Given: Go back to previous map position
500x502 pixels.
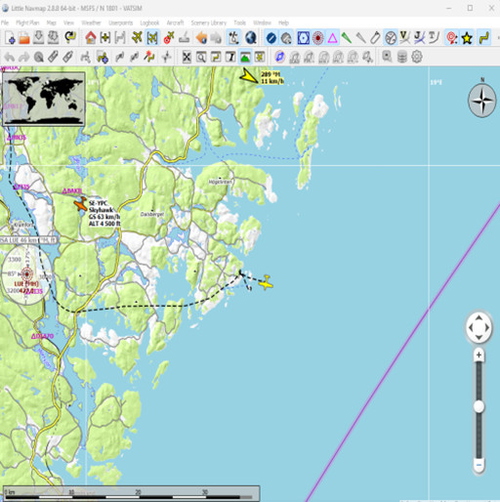Looking at the screenshot, I should tap(201, 38).
